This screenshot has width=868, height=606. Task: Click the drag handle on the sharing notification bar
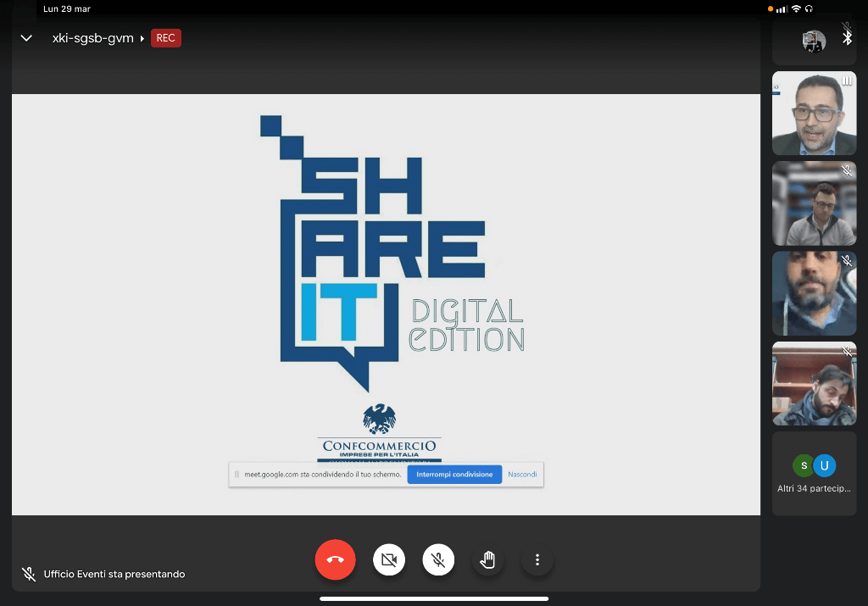(237, 475)
